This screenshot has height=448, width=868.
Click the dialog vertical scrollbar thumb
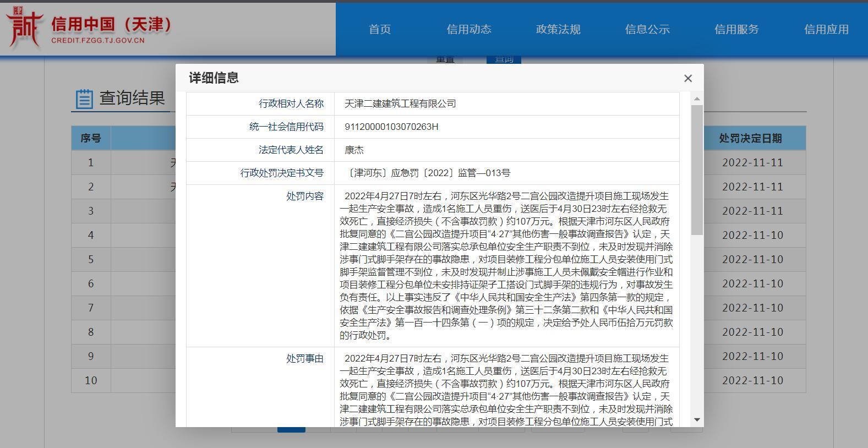click(x=697, y=170)
